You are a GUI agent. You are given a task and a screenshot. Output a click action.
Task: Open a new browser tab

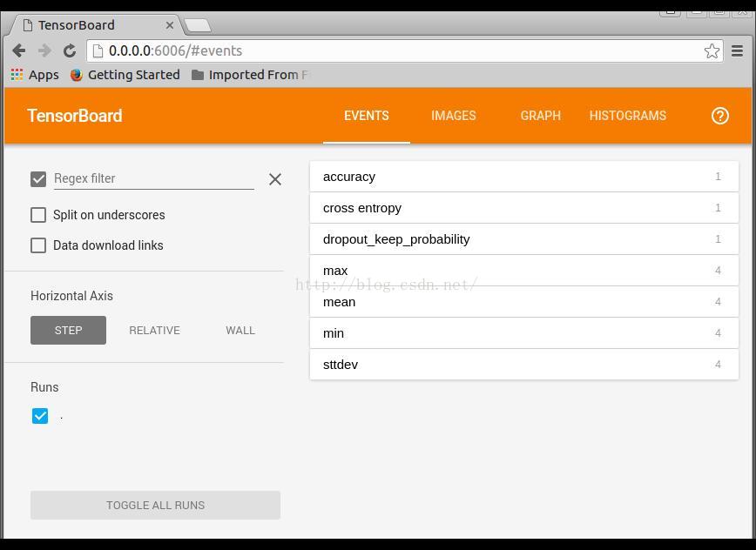coord(198,25)
